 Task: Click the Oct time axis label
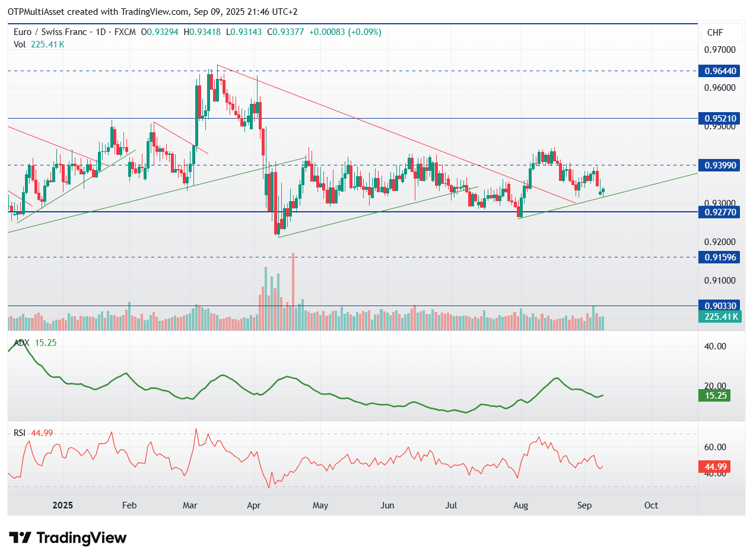[651, 505]
